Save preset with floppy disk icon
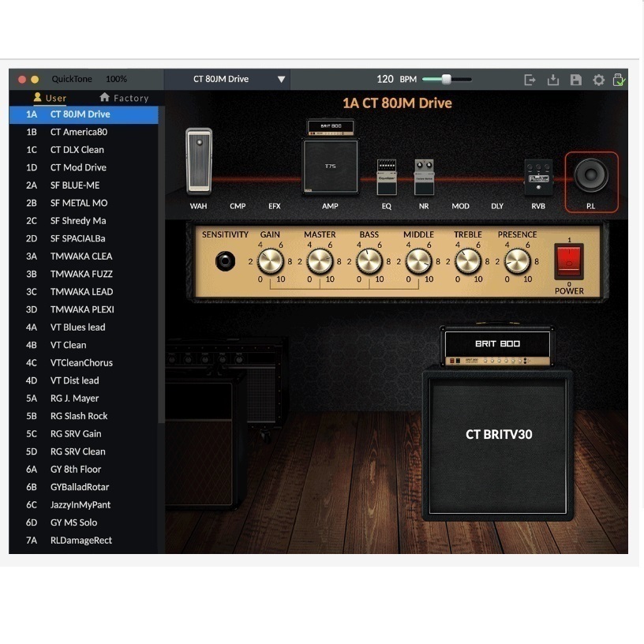 coord(575,80)
